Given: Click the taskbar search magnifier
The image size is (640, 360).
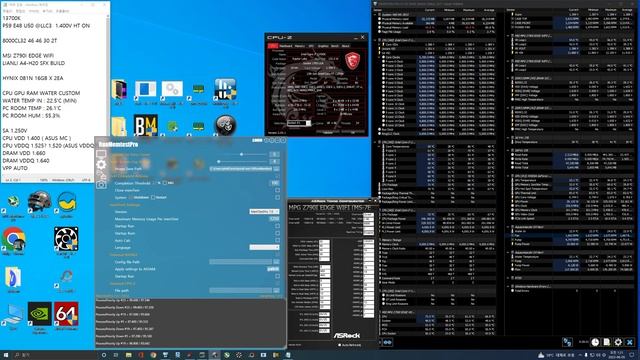Looking at the screenshot, I should point(17,355).
